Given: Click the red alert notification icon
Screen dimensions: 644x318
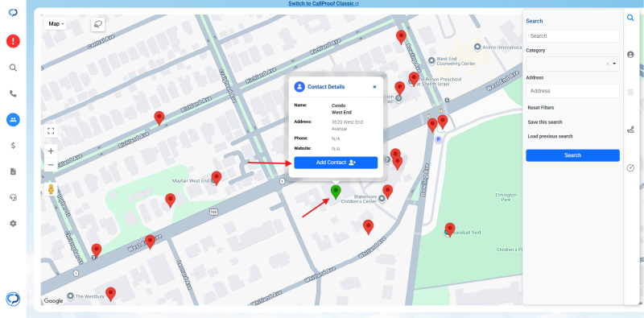Looking at the screenshot, I should (13, 41).
